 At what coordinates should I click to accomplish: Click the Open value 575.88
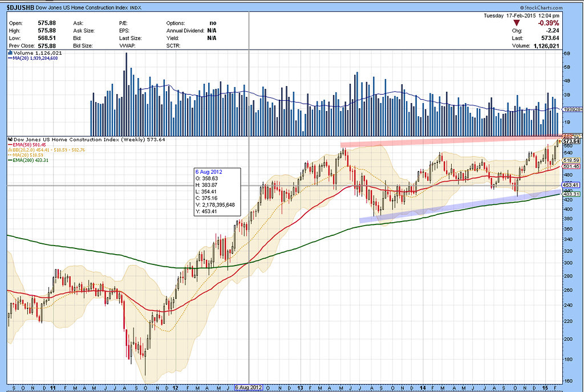(47, 23)
